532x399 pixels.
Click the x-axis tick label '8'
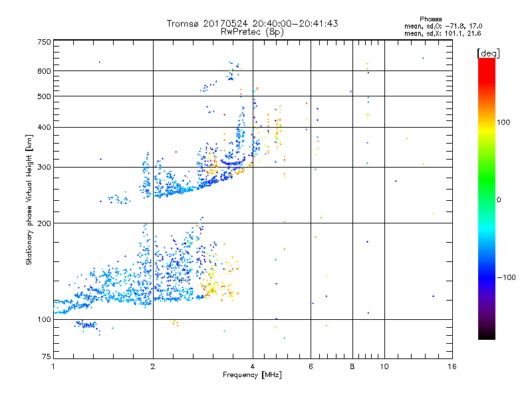pyautogui.click(x=352, y=366)
